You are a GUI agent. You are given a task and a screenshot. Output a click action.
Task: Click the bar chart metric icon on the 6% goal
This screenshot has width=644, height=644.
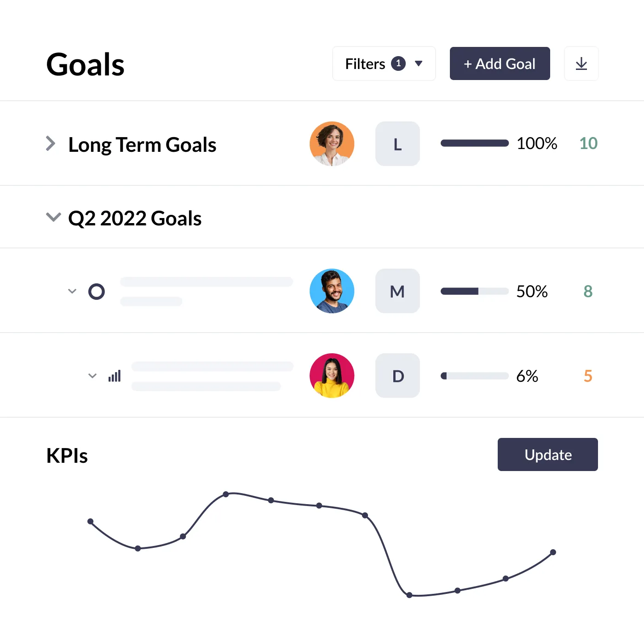tap(115, 376)
